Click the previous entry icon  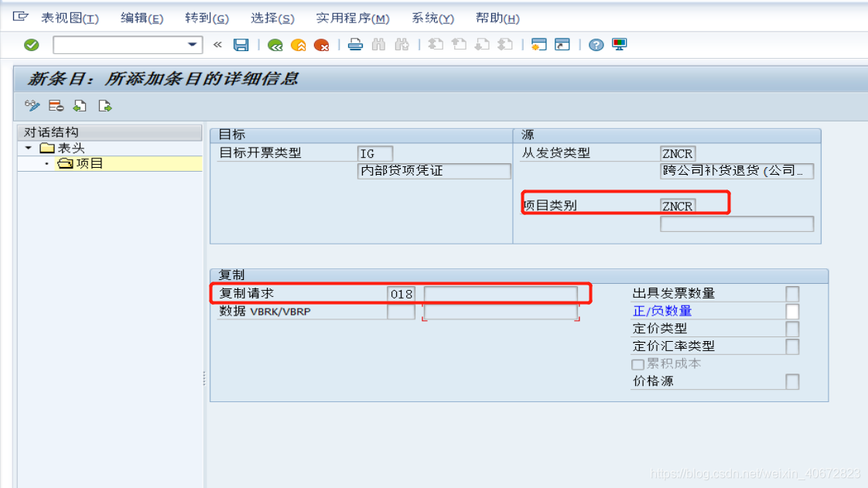[x=80, y=106]
